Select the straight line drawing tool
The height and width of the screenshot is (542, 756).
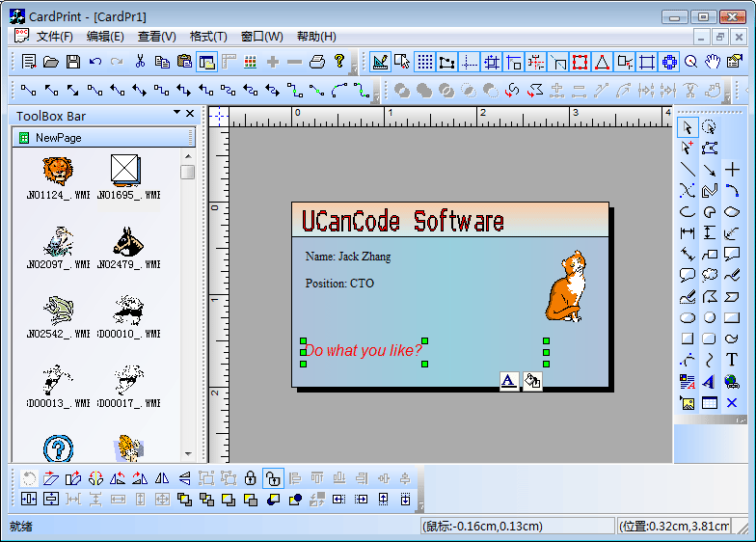688,170
